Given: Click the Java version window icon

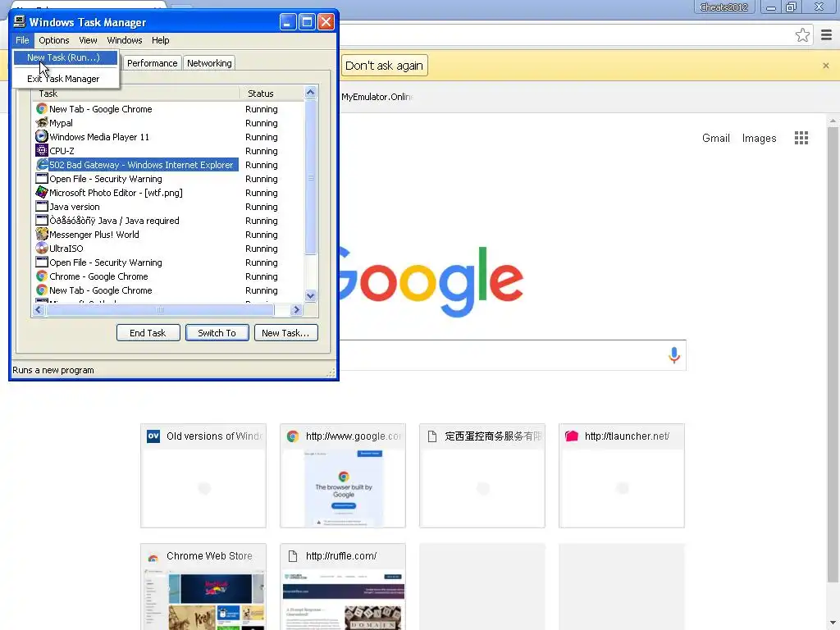Looking at the screenshot, I should click(42, 206).
